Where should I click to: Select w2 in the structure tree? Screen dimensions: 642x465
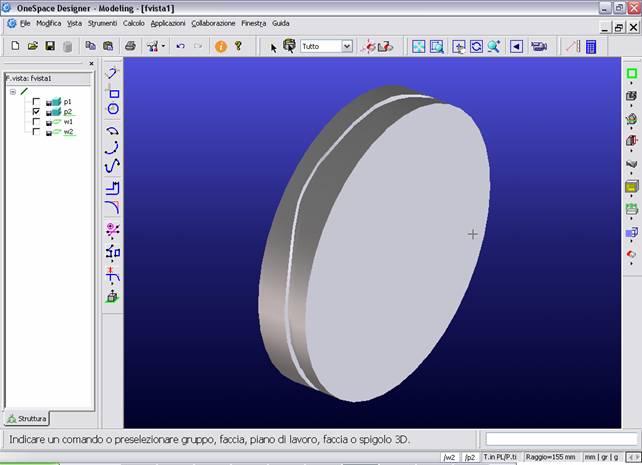tap(68, 131)
